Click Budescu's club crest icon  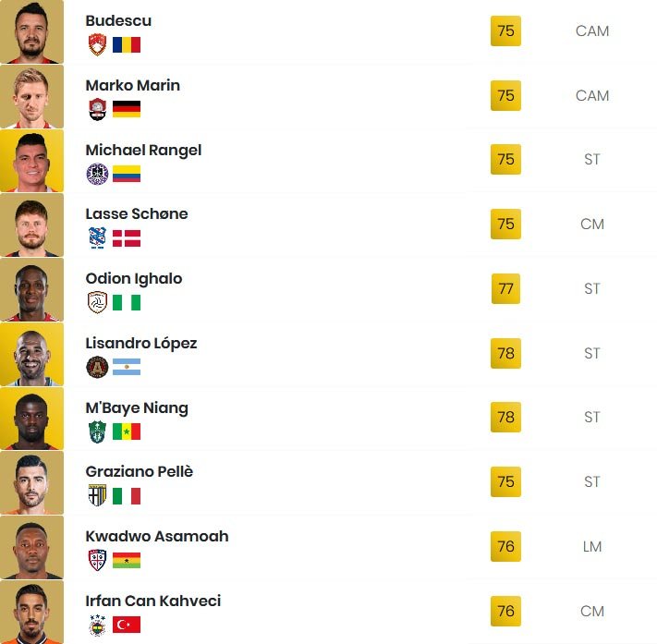coord(97,44)
